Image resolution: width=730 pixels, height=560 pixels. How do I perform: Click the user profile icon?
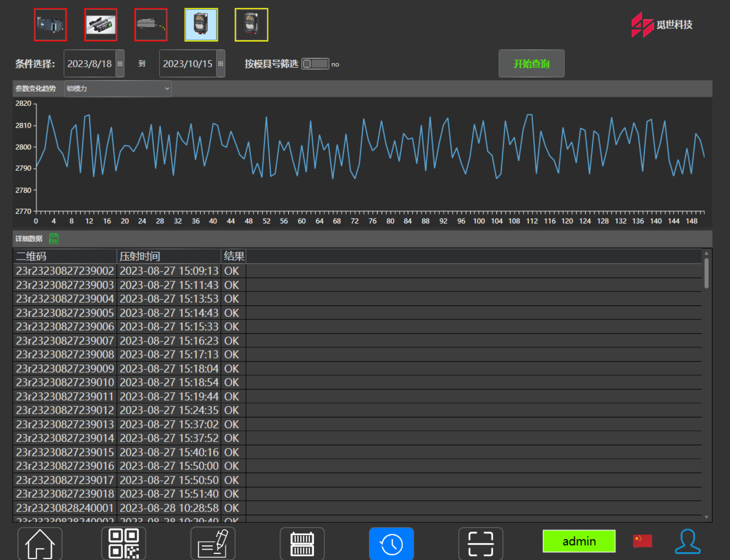pyautogui.click(x=687, y=541)
